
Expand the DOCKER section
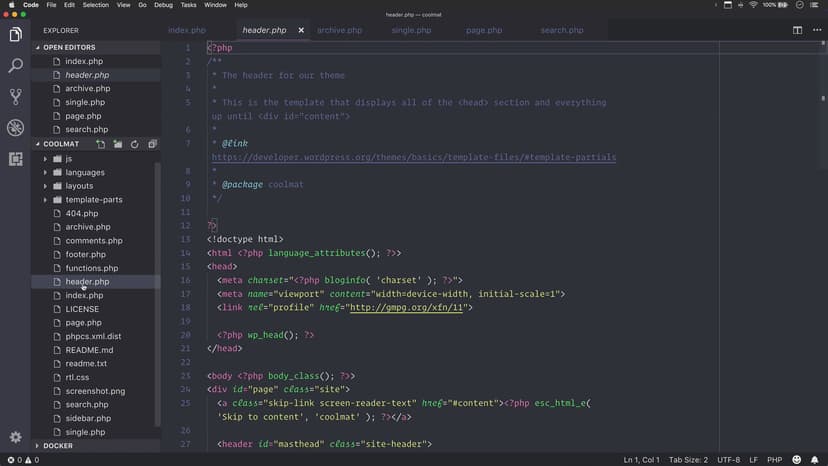(x=57, y=446)
